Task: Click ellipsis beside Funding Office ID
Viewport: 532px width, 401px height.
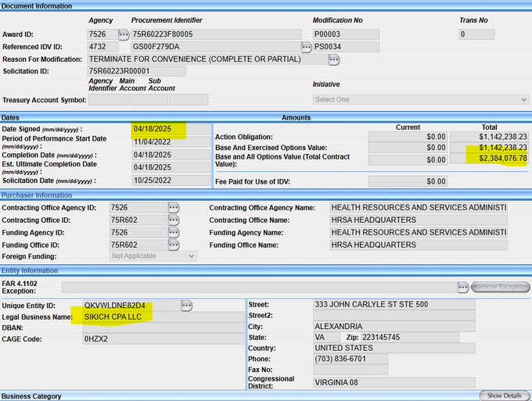Action: tap(174, 245)
